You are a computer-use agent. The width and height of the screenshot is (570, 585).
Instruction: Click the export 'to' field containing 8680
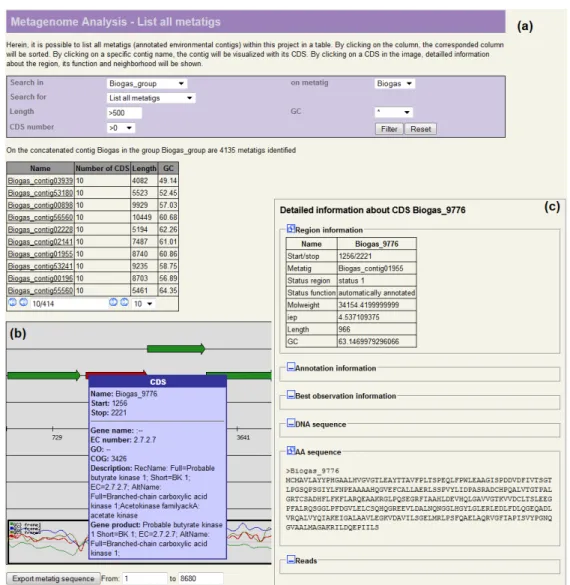(x=201, y=578)
